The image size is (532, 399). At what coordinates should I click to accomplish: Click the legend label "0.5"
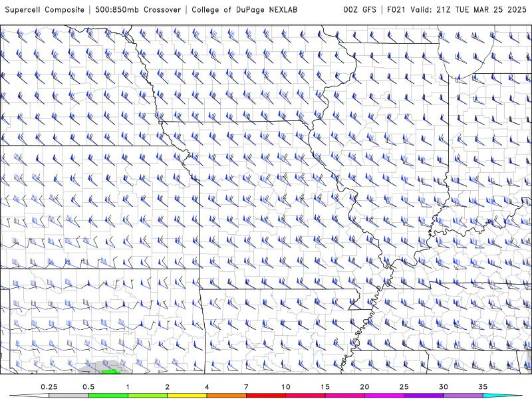[x=88, y=387]
